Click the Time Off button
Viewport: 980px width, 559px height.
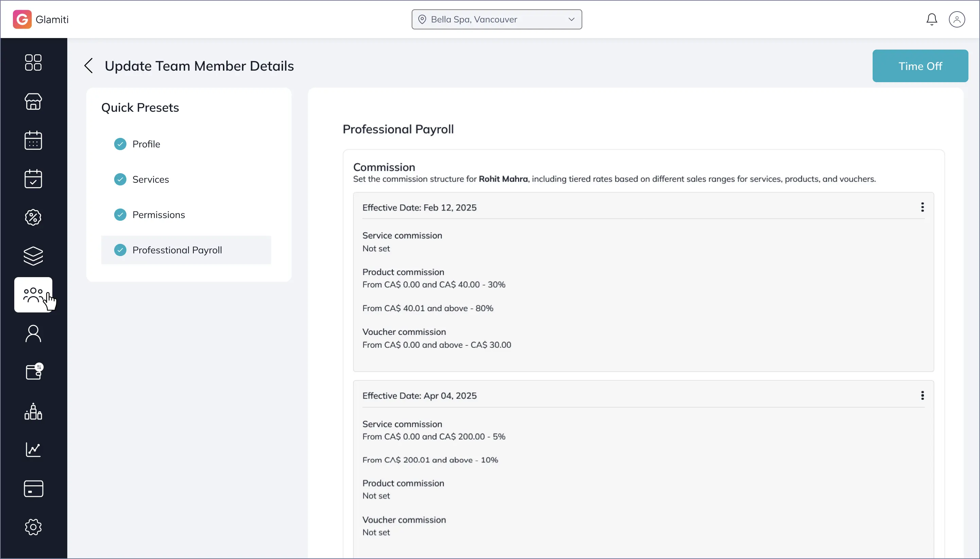[x=920, y=66]
